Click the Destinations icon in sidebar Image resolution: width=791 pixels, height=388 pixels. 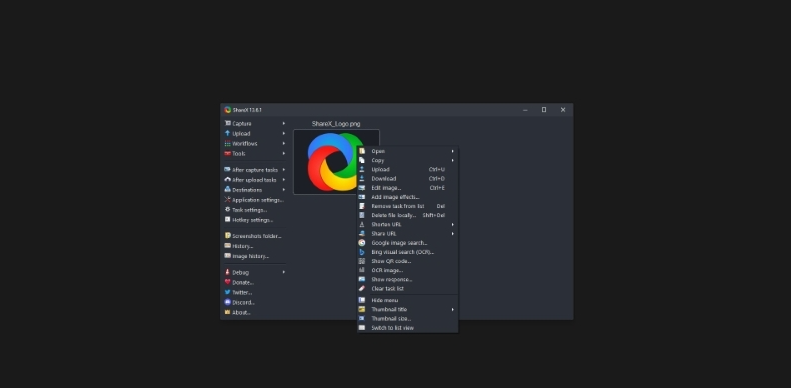click(x=228, y=190)
